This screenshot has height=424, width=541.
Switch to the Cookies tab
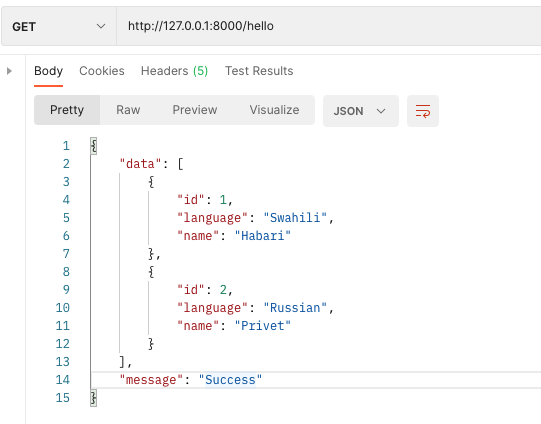pyautogui.click(x=102, y=71)
